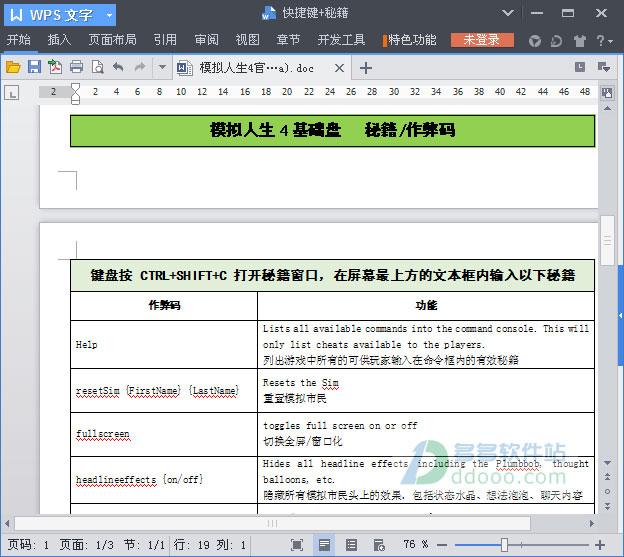Viewport: 624px width, 557px height.
Task: Switch to the 开始 ribbon tab
Action: click(19, 40)
